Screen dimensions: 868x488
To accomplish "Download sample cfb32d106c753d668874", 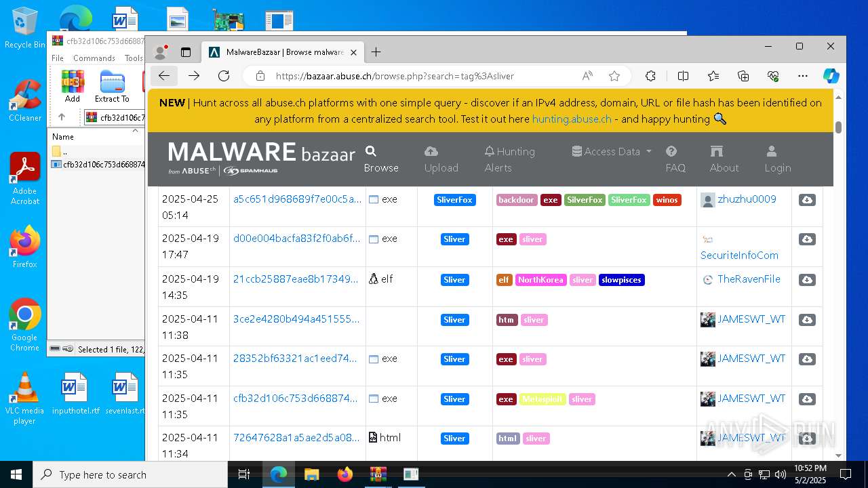I will click(807, 399).
